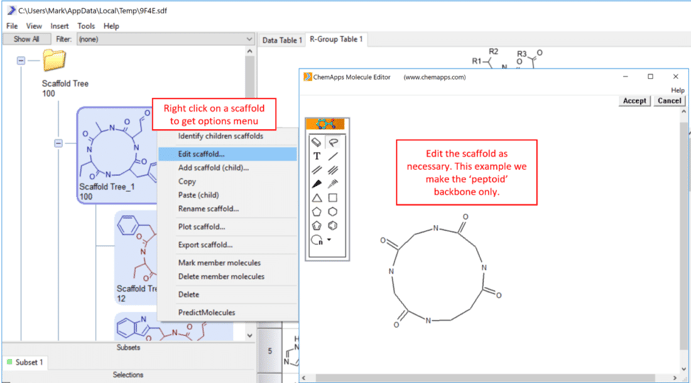The height and width of the screenshot is (383, 691).
Task: Select the lasso selection tool
Action: [x=333, y=142]
